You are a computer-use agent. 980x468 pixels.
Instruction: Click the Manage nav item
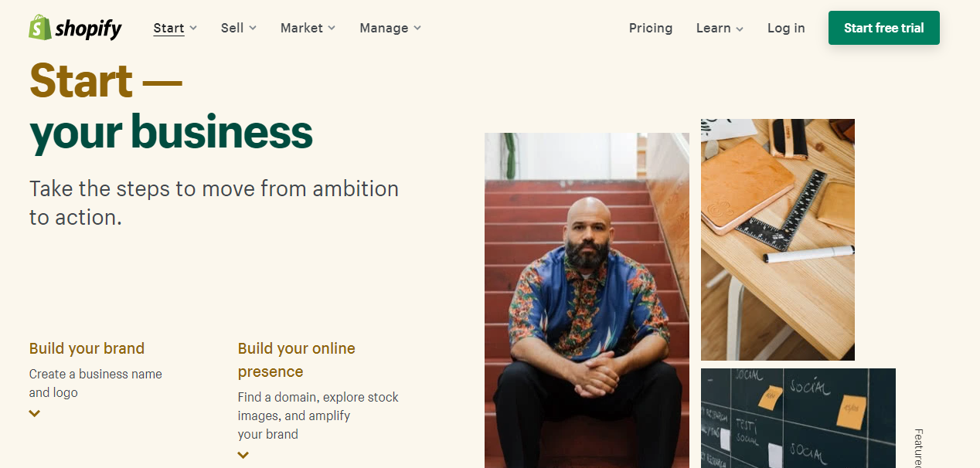point(383,28)
